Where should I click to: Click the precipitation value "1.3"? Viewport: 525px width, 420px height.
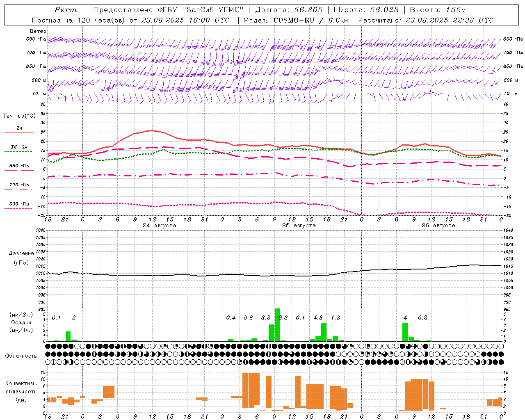click(x=335, y=317)
